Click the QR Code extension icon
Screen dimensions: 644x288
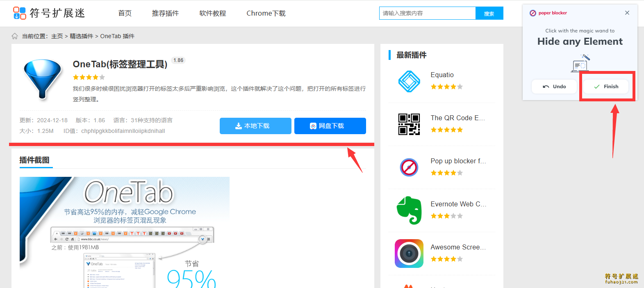tap(409, 124)
